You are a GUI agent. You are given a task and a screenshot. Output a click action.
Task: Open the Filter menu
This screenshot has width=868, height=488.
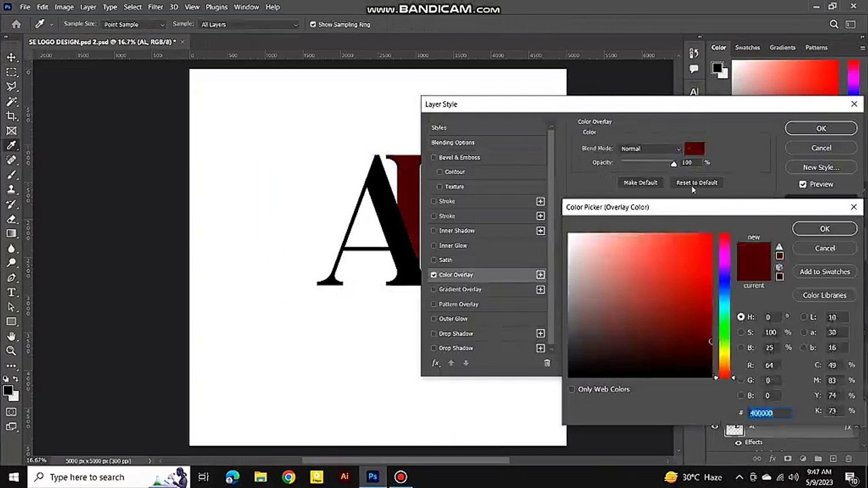[155, 7]
